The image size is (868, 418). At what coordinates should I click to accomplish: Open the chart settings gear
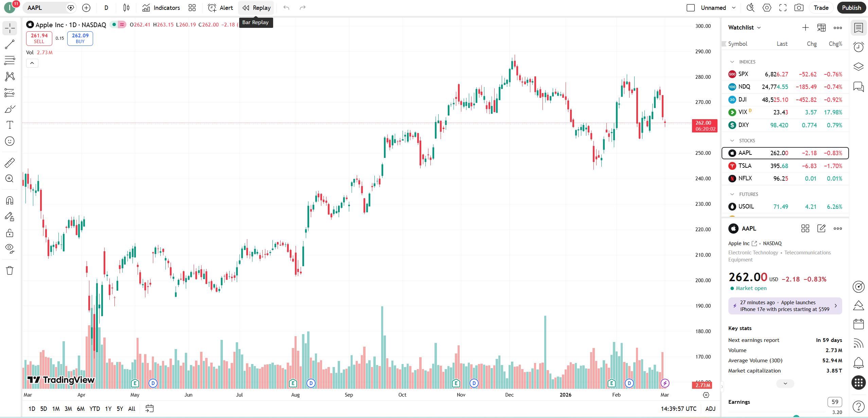[767, 7]
